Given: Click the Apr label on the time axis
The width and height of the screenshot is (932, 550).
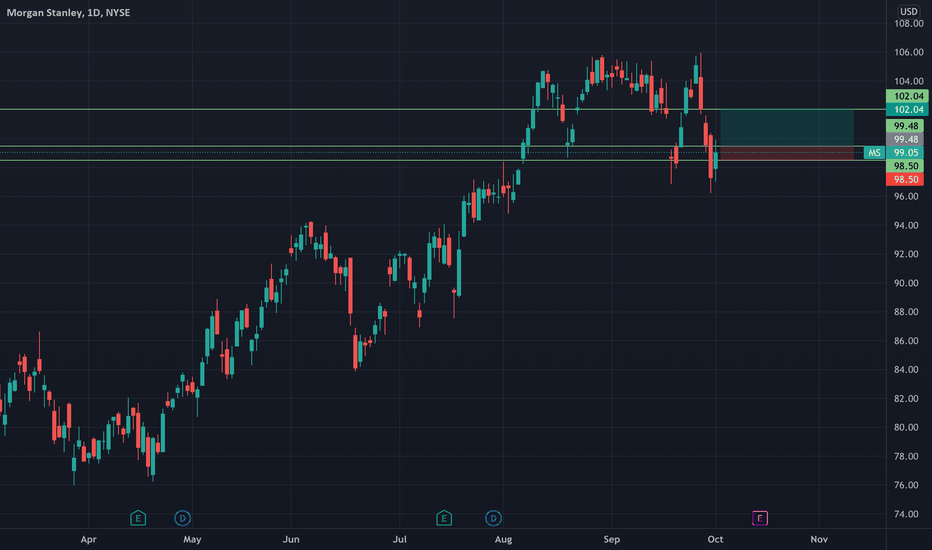Looking at the screenshot, I should 89,539.
